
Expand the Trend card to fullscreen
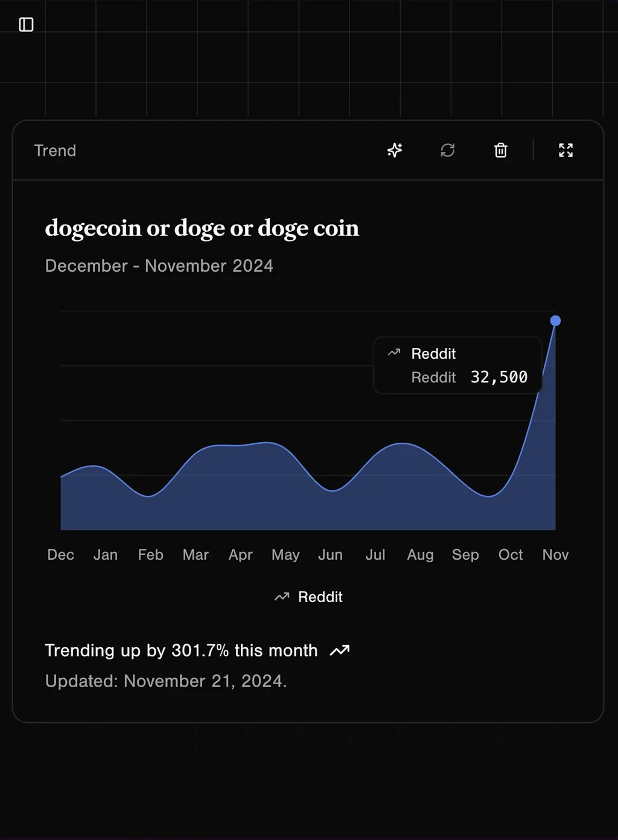pos(565,150)
